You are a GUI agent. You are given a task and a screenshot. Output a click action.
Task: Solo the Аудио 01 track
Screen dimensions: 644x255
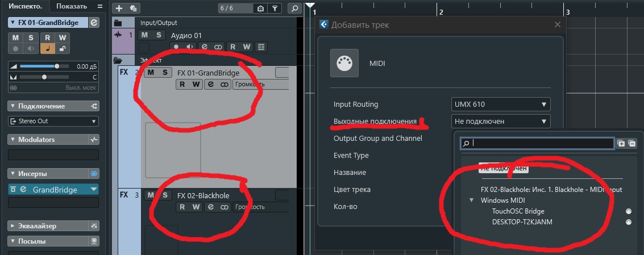(159, 35)
